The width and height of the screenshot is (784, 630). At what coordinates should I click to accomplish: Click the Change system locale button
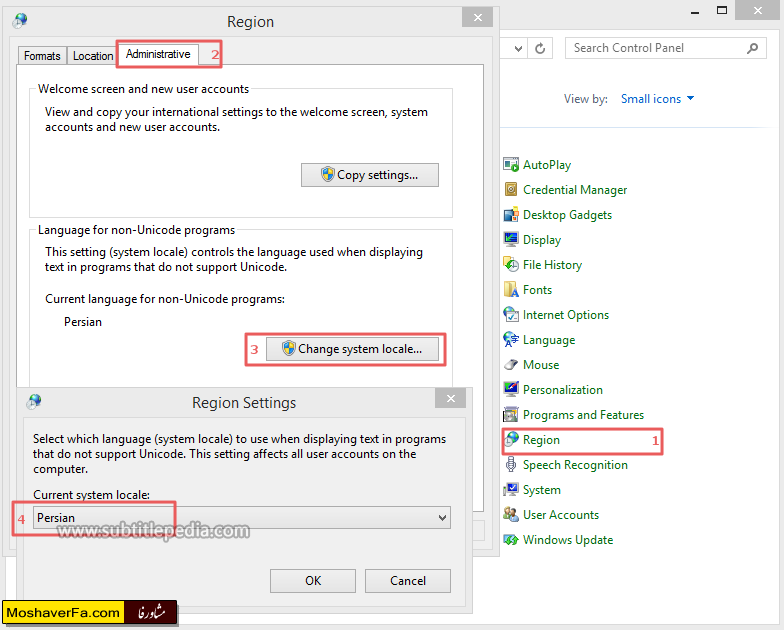click(358, 349)
